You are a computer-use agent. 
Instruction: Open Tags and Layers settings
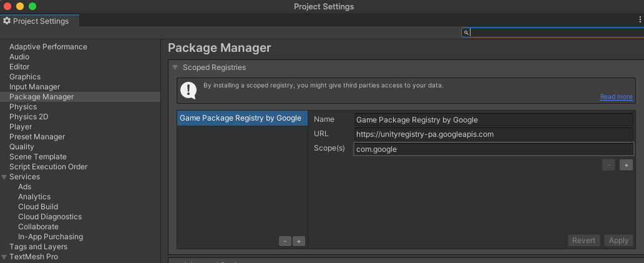click(x=38, y=247)
